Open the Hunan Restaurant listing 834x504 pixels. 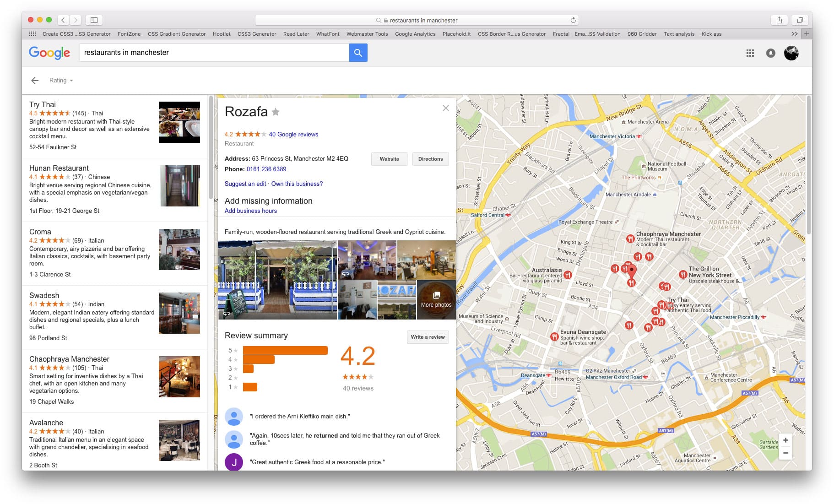(x=115, y=190)
